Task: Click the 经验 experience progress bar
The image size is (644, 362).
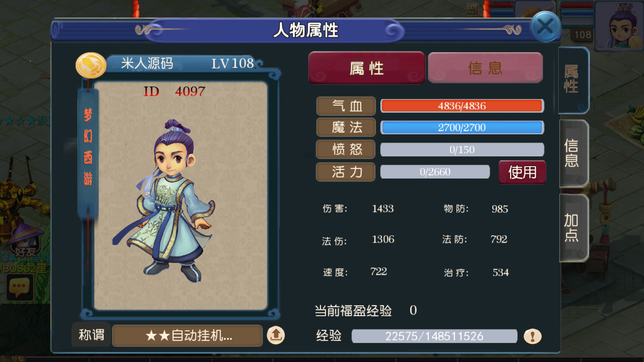Action: coord(434,336)
